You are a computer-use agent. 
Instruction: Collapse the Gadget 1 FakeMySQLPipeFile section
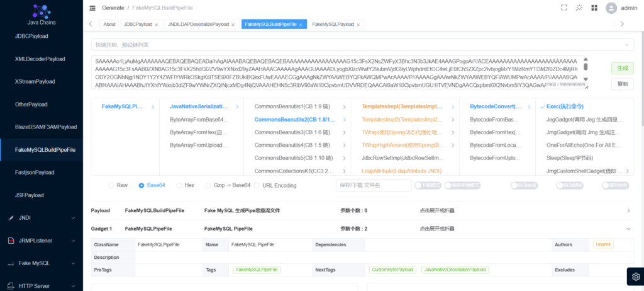[628, 229]
